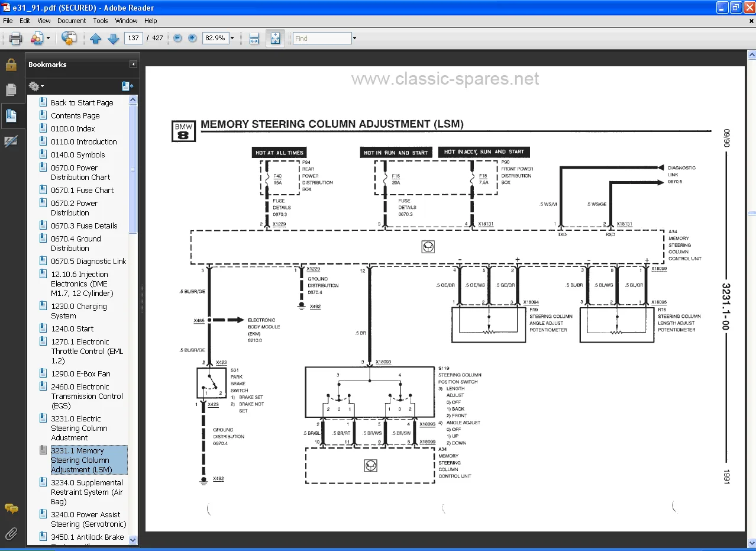This screenshot has height=551, width=756.
Task: Click the zoom in plus button
Action: click(192, 38)
